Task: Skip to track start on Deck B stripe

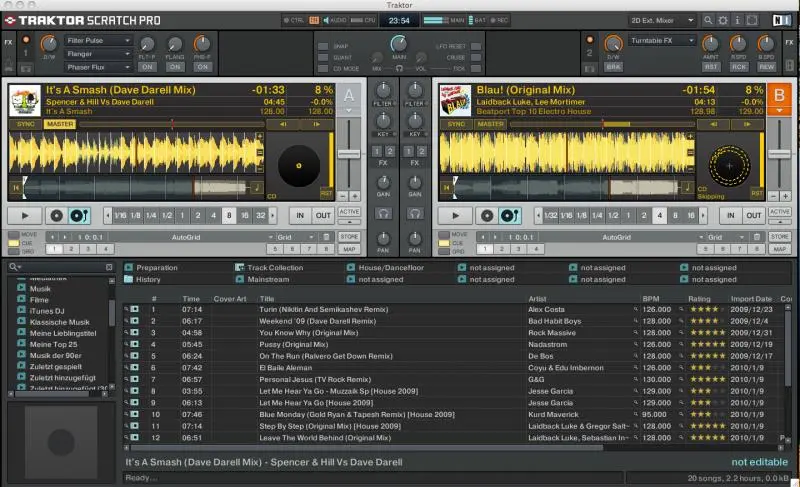Action: [447, 187]
